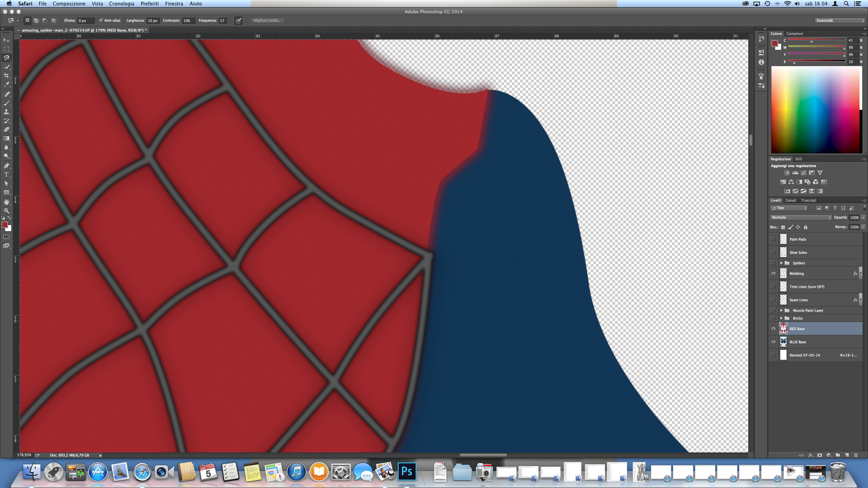Hide the Webbing layer
Screen dimensions: 868x488
tap(773, 273)
